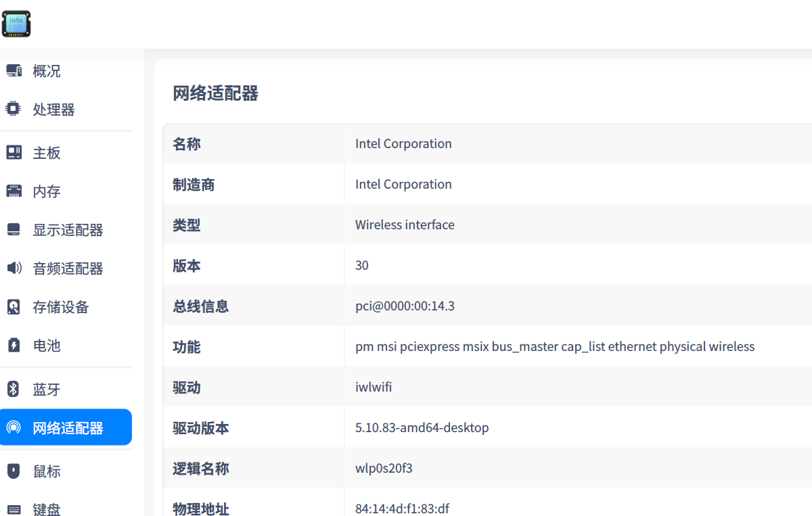The height and width of the screenshot is (516, 812).
Task: Go to 网络适配器 in the sidebar
Action: point(66,427)
